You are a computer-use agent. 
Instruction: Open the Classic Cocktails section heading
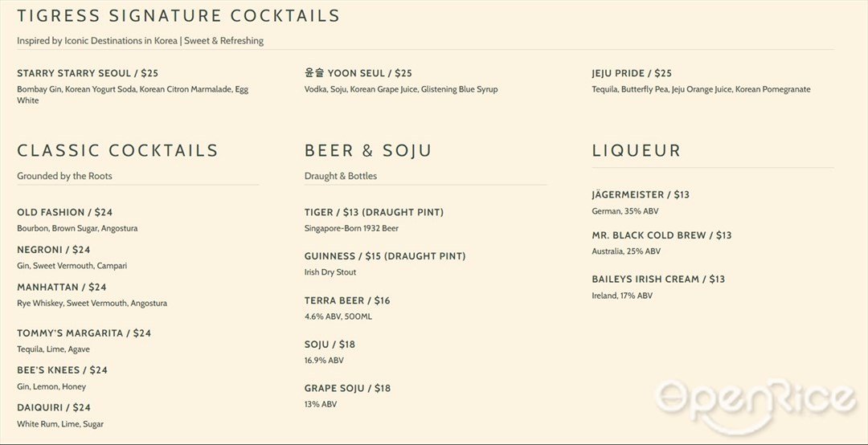click(118, 150)
